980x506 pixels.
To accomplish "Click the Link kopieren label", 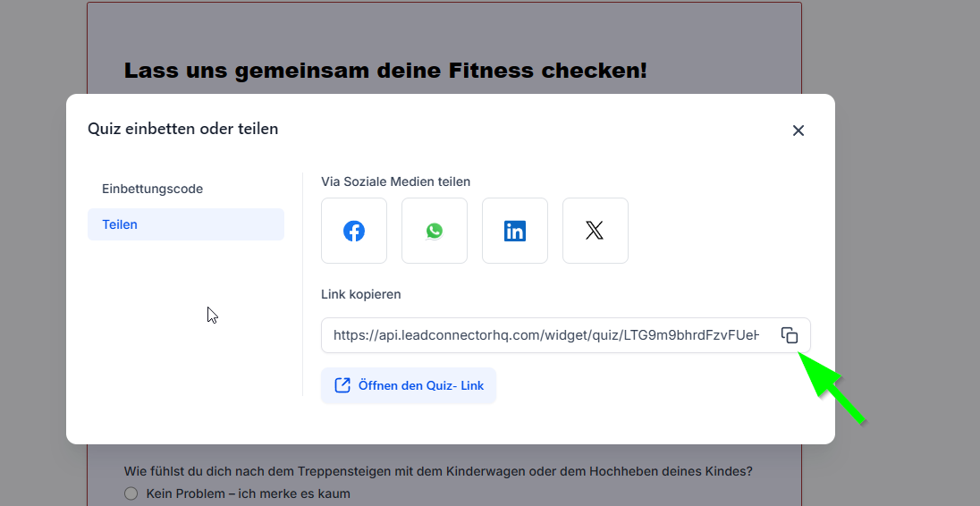I will point(360,294).
